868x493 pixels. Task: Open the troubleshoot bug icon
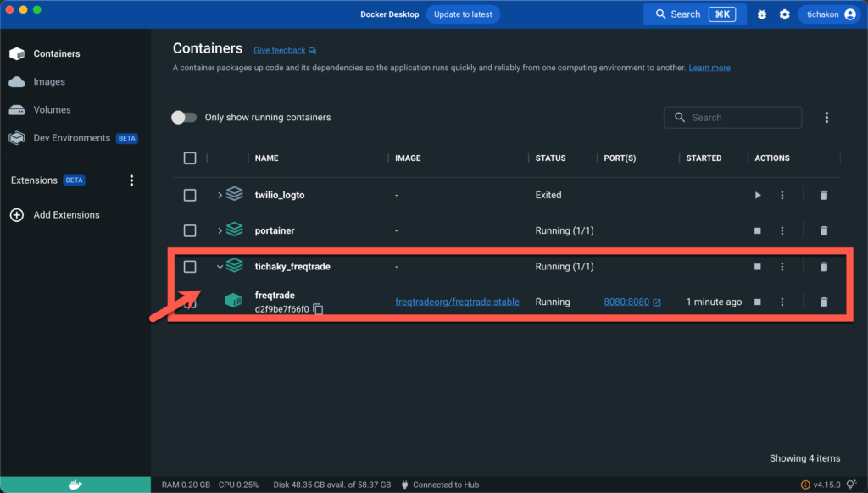click(x=762, y=15)
